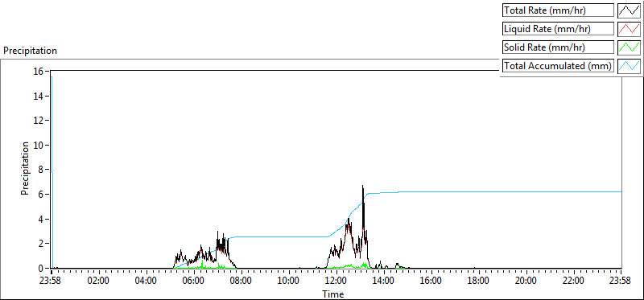644x300 pixels.
Task: Select the Liquid Rate (mm/hr) legend label
Action: [558, 29]
